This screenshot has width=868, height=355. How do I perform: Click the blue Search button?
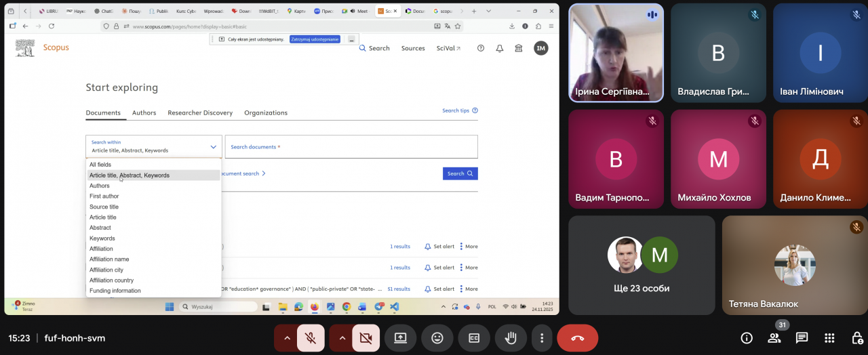coord(460,173)
